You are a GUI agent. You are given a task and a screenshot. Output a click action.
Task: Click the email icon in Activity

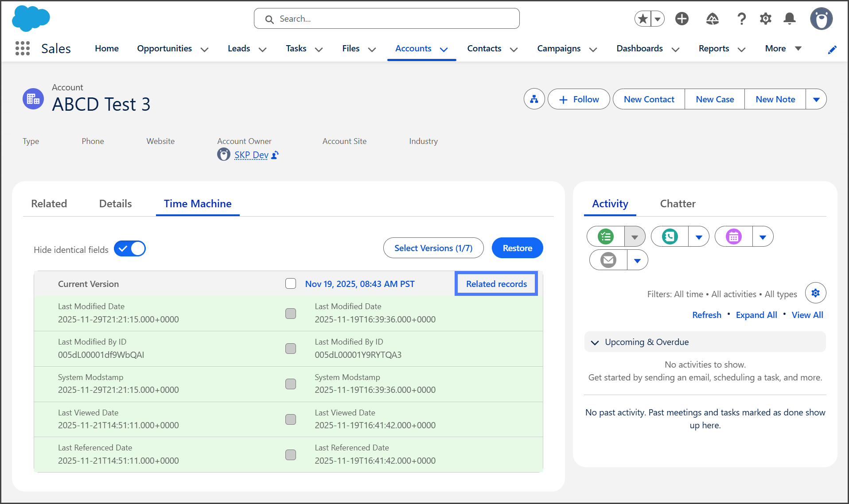click(608, 260)
